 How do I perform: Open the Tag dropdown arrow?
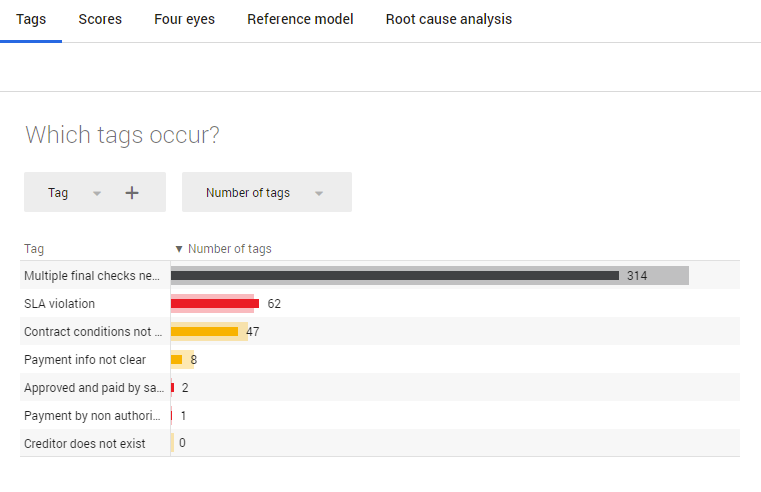coord(97,193)
